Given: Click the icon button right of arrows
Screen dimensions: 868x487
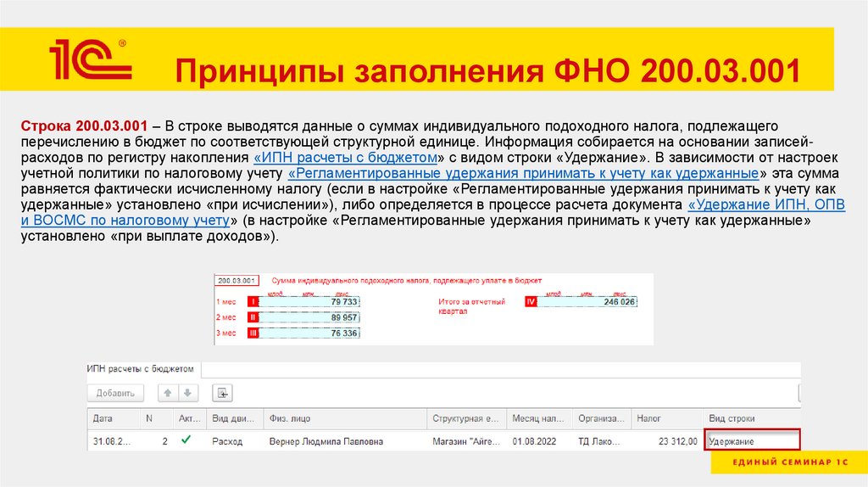Looking at the screenshot, I should 223,393.
